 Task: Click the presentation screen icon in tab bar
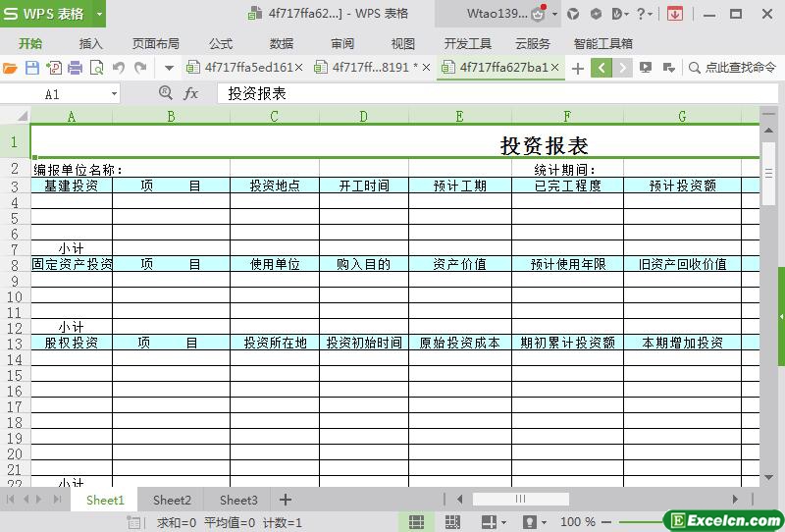tap(646, 68)
